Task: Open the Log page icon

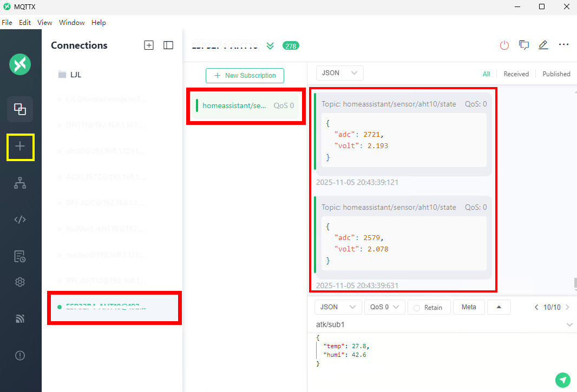Action: 20,256
